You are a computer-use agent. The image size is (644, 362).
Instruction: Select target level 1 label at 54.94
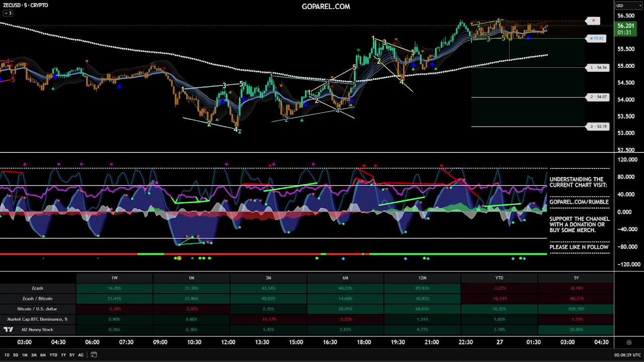click(x=598, y=67)
